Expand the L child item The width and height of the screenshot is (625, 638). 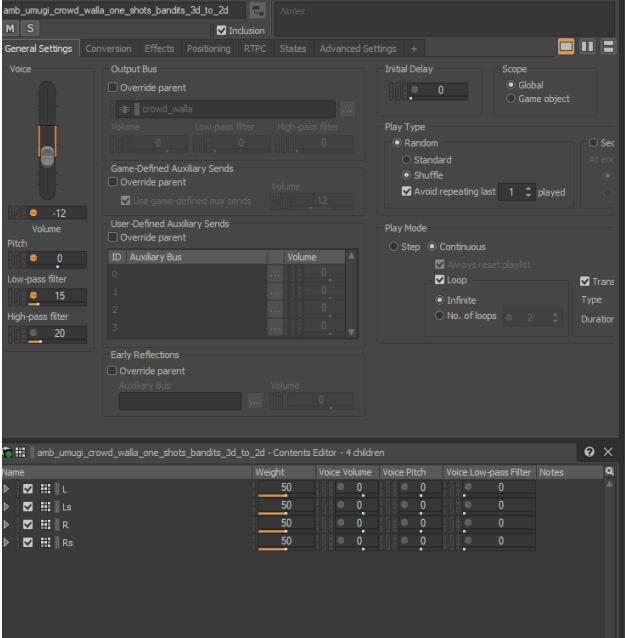pos(8,488)
